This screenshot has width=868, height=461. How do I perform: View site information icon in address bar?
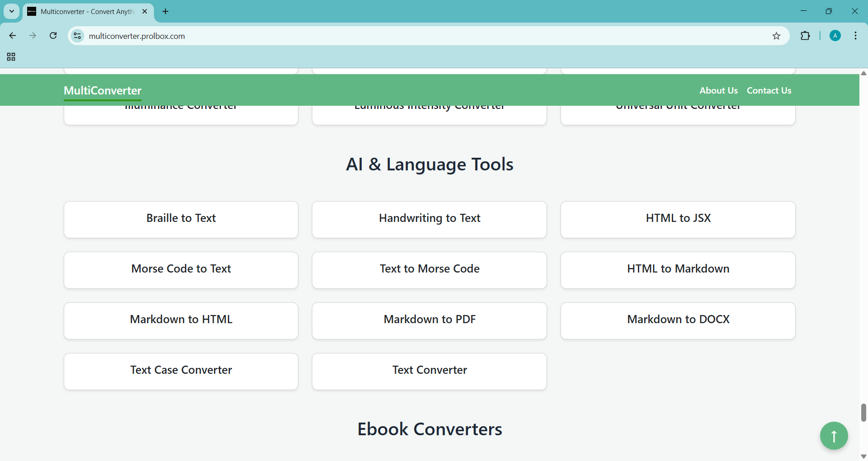tap(78, 36)
